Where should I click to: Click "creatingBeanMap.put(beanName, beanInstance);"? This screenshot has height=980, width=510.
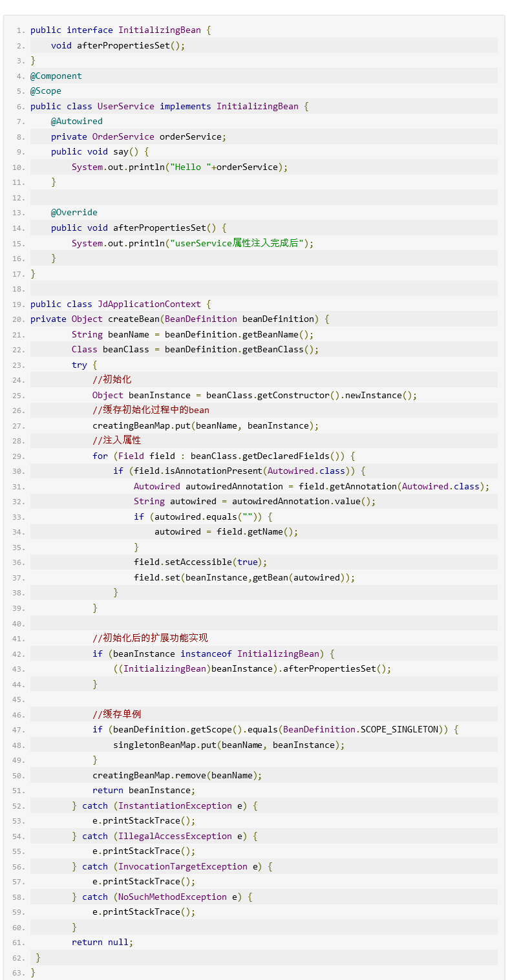click(x=206, y=425)
